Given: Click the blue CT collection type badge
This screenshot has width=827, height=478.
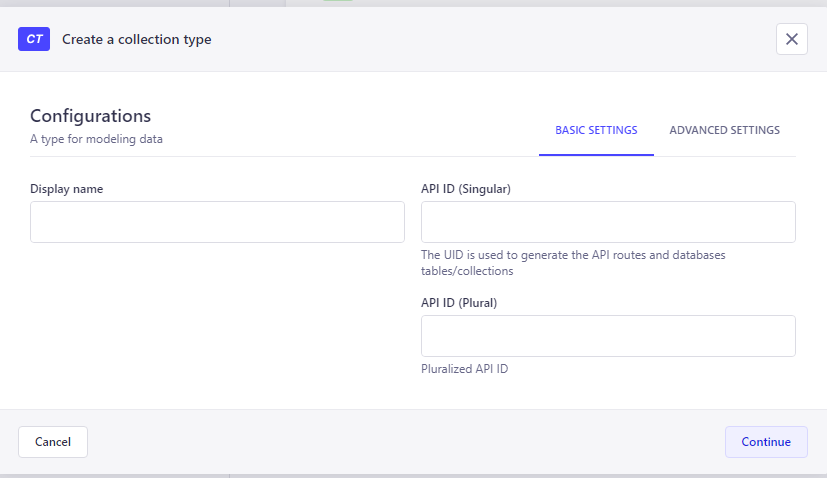Looking at the screenshot, I should [34, 39].
